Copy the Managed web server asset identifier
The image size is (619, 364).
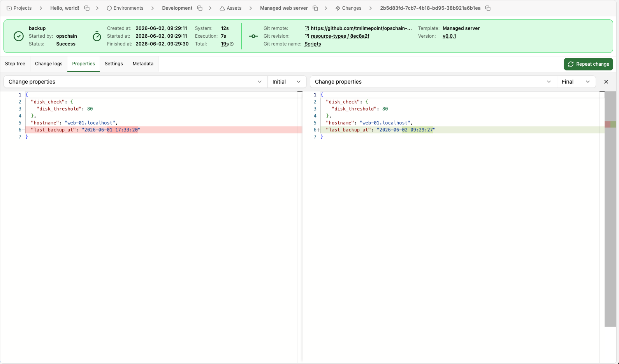(315, 8)
